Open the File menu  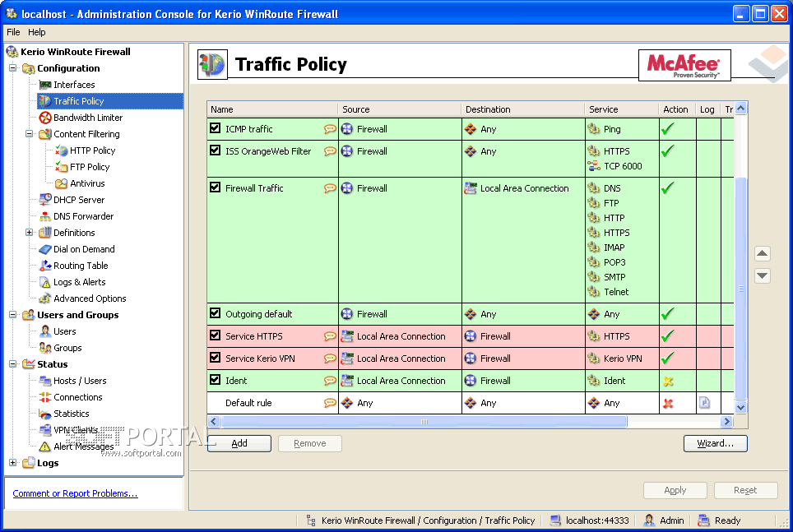click(13, 32)
